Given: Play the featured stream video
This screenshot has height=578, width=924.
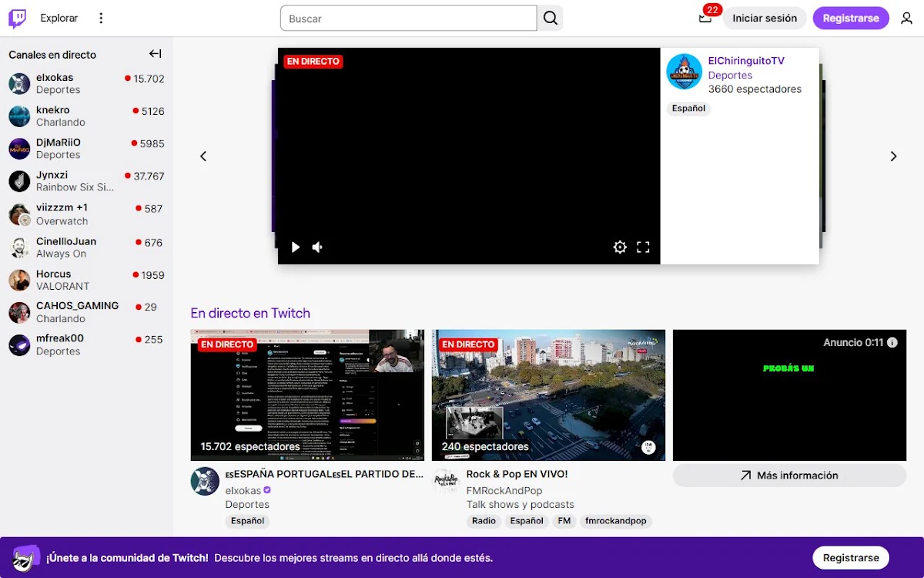Looking at the screenshot, I should 296,247.
